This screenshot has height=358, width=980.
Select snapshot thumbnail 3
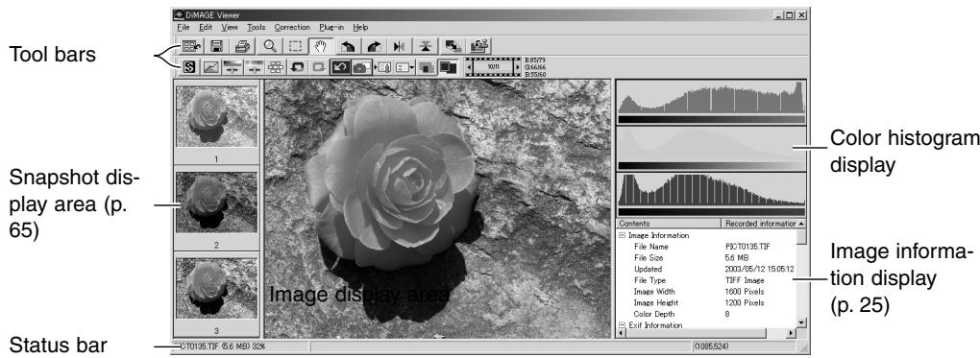[x=216, y=289]
